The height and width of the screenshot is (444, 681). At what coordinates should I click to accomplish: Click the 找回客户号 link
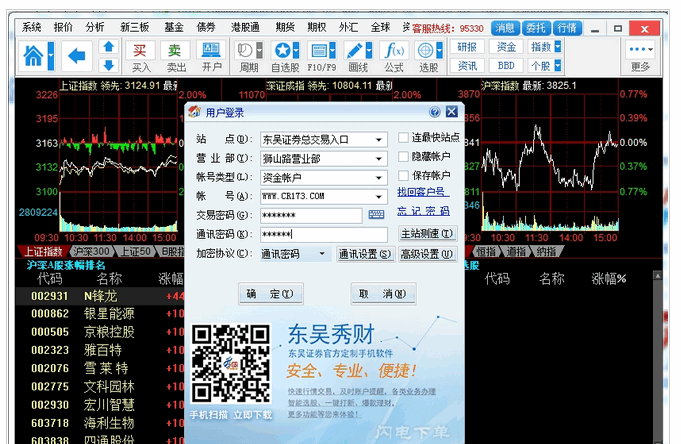tap(421, 192)
